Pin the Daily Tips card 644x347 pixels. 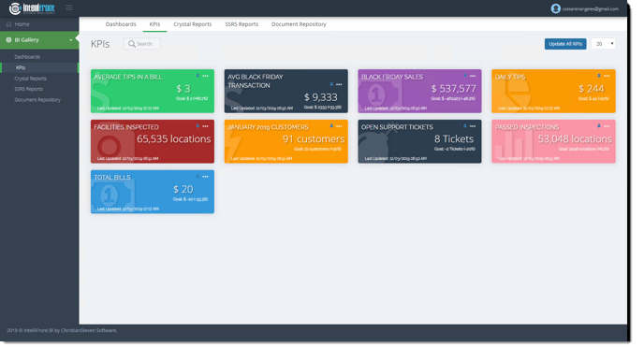click(599, 76)
